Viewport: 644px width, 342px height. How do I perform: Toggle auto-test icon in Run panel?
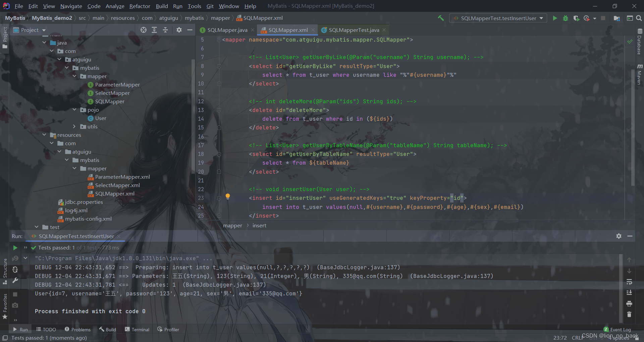tap(15, 270)
